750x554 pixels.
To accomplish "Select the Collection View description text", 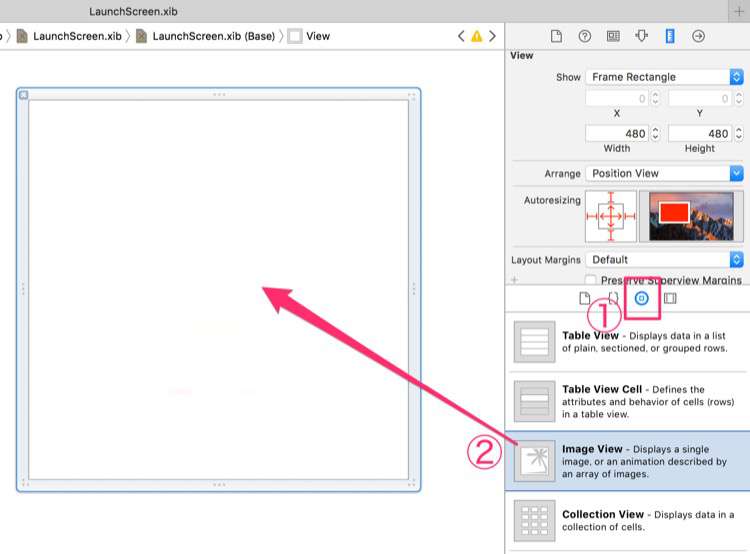I will 648,521.
